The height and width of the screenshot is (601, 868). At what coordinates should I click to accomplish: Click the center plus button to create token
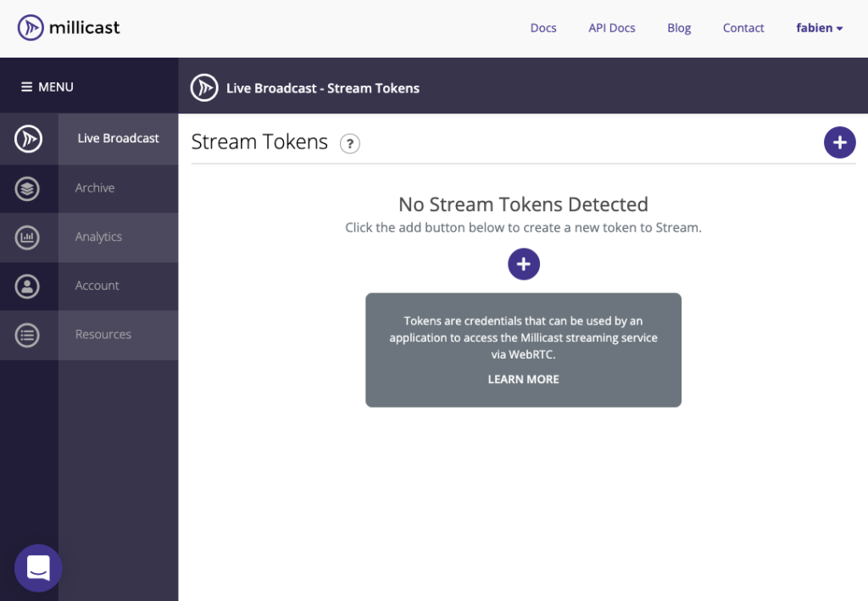pos(524,264)
